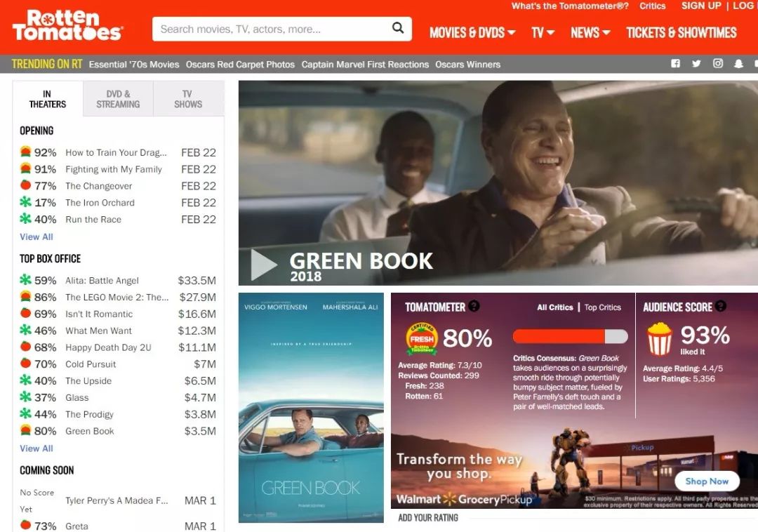Click splat icon beside The Prodigy
The height and width of the screenshot is (532, 758).
(26, 413)
